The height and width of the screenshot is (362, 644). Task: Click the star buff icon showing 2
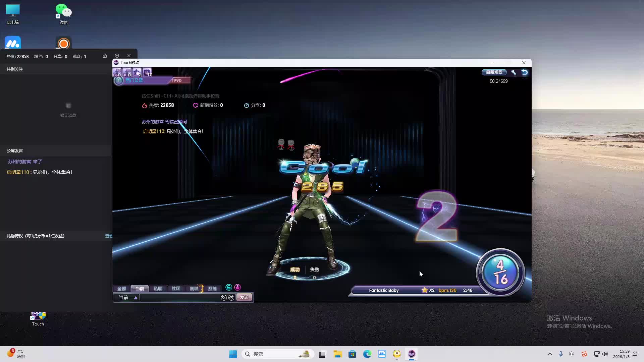click(x=137, y=72)
